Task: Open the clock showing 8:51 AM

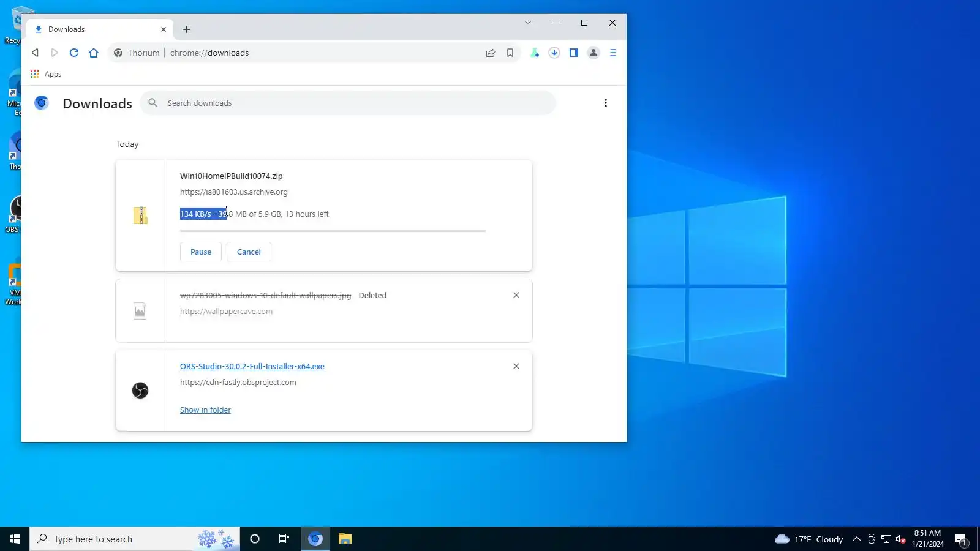Action: (928, 539)
